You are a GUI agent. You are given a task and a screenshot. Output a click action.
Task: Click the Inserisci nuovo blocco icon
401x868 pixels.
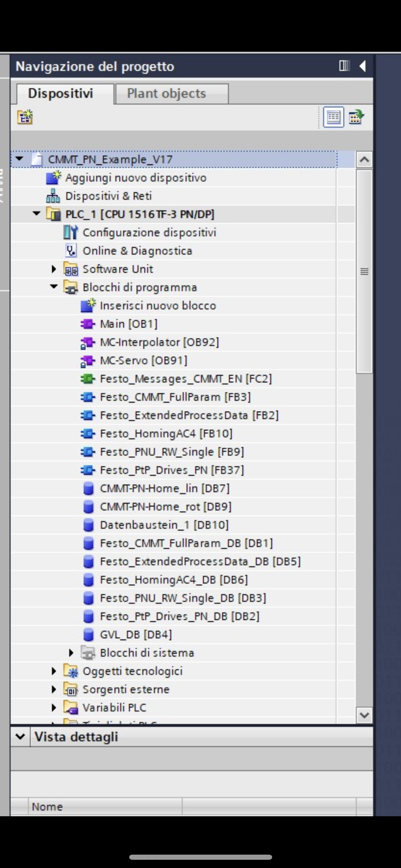click(88, 305)
